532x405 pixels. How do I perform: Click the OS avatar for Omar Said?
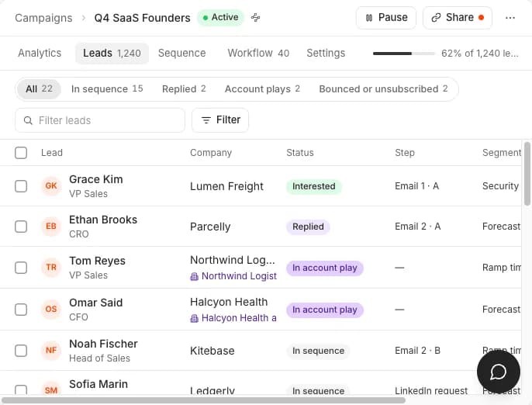tap(51, 309)
